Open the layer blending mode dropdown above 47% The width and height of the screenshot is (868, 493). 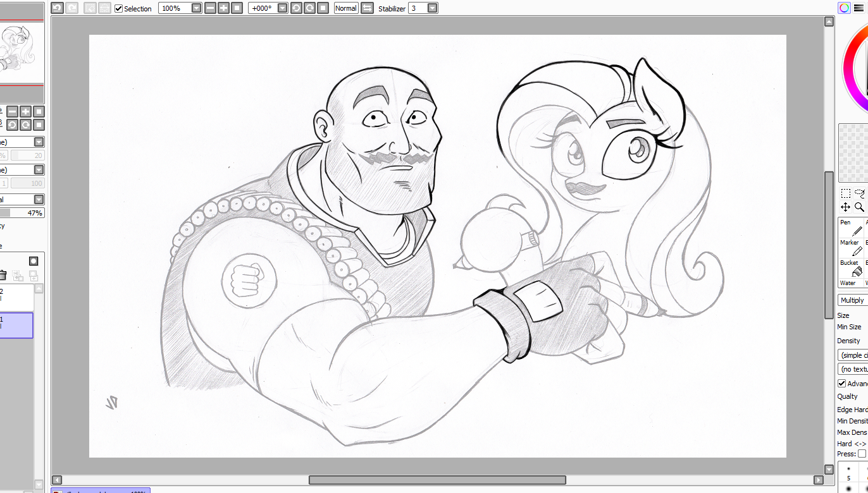tap(39, 200)
